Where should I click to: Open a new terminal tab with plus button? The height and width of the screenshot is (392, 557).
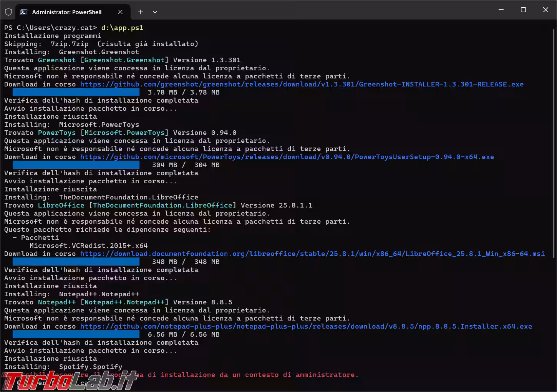(x=141, y=12)
